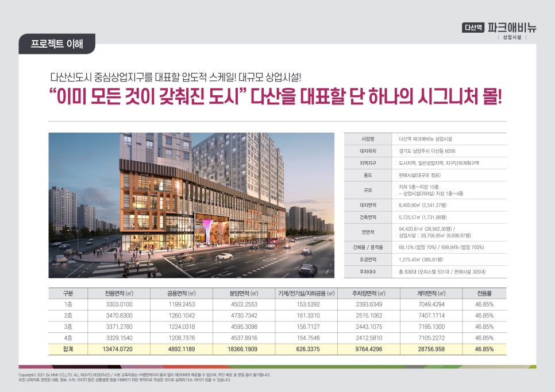Click the magenta headline '이미 모든 것이 갖춰진 도시'
The image size is (555, 392).
point(148,96)
